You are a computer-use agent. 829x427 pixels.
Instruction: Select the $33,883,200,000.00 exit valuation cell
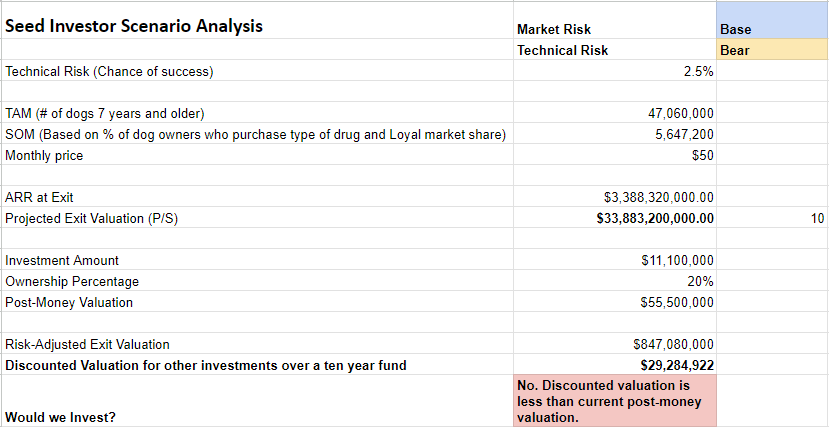(615, 218)
